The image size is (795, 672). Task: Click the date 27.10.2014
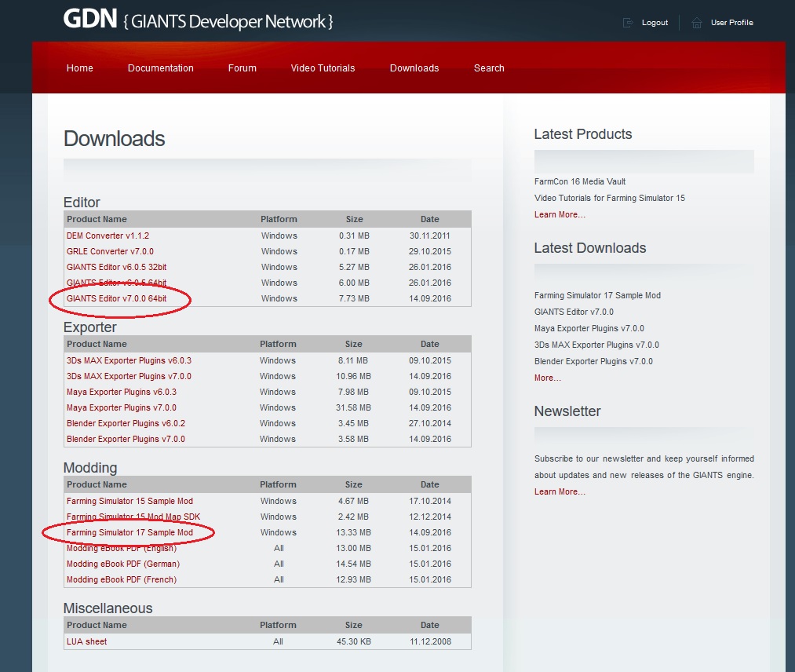point(430,423)
